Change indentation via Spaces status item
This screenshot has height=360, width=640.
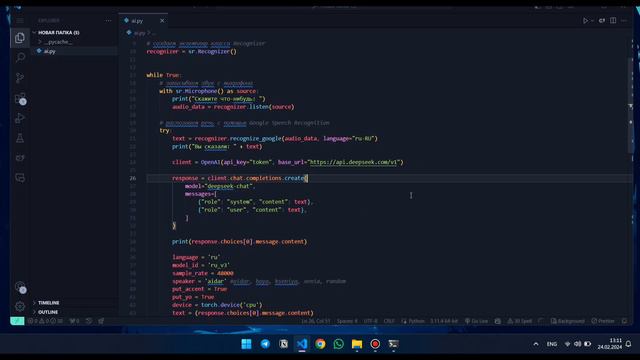tap(347, 321)
